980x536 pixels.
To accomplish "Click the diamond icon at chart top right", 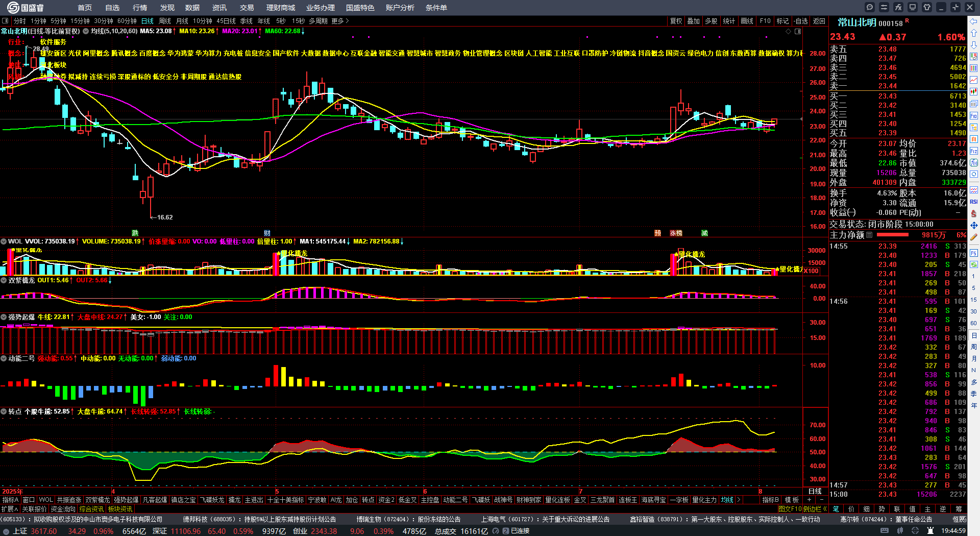I will pos(788,32).
